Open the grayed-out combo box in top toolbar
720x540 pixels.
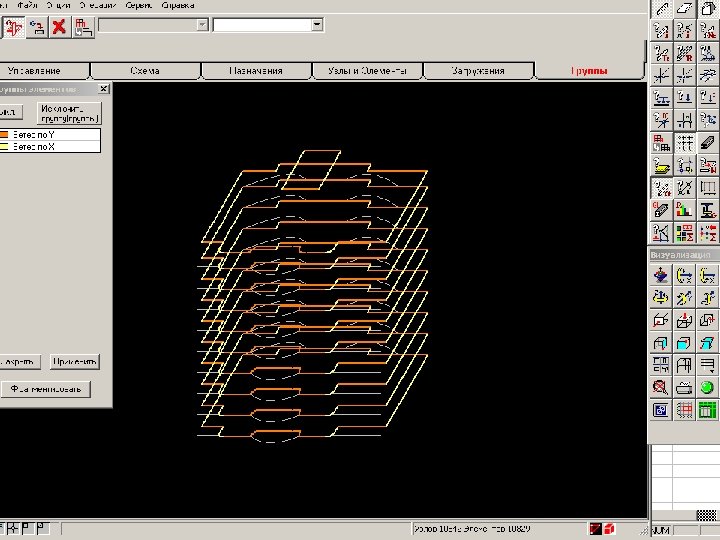tap(153, 24)
